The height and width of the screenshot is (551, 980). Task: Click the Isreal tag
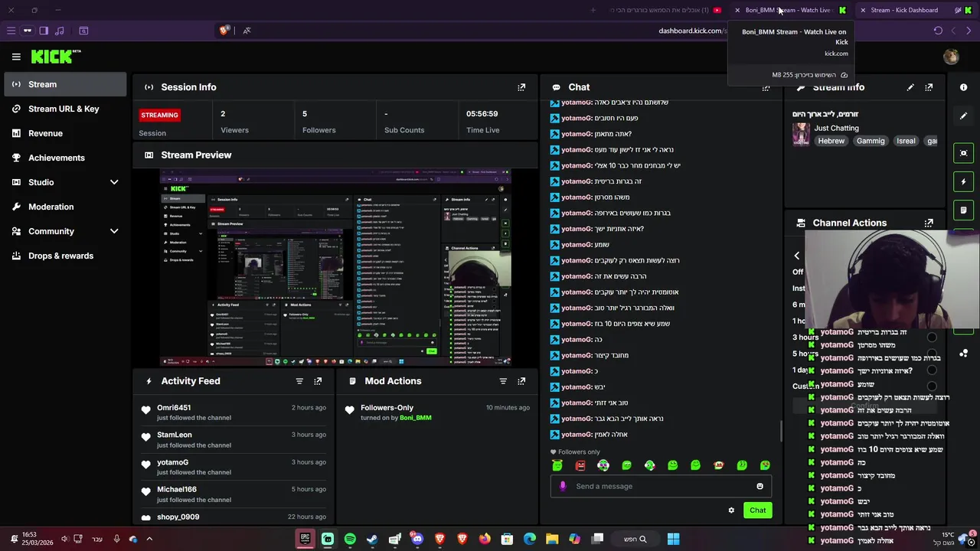click(906, 141)
